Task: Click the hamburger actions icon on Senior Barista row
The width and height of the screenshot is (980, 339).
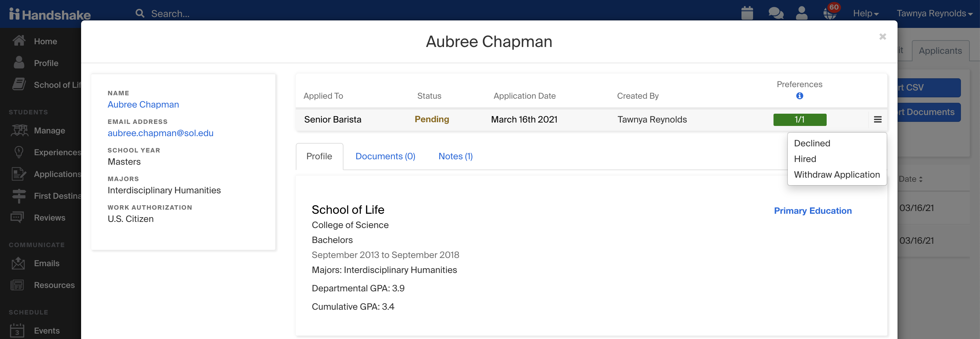Action: [878, 119]
